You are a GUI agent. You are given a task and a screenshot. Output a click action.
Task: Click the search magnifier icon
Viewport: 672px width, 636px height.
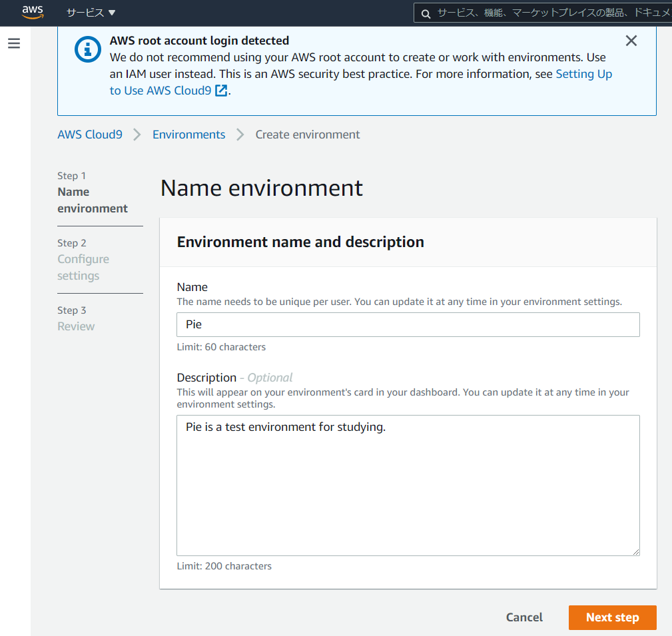point(426,14)
